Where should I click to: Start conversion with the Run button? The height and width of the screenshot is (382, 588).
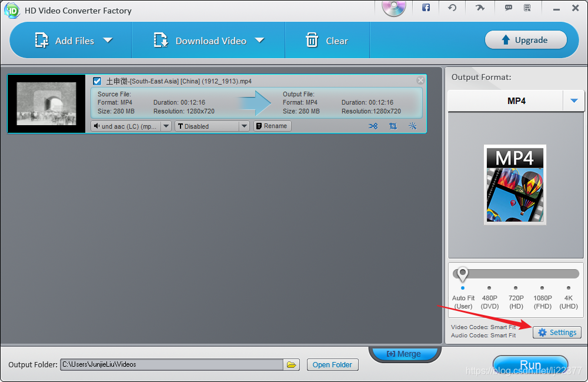[530, 365]
